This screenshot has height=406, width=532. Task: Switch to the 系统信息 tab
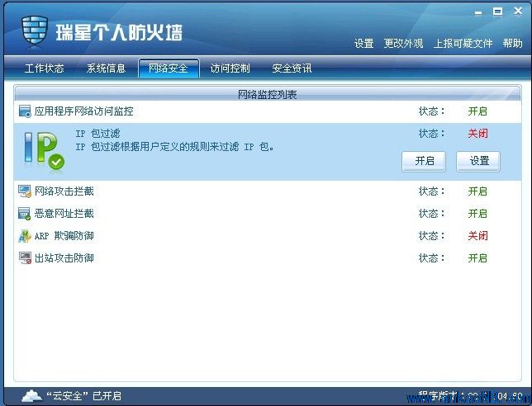[107, 68]
